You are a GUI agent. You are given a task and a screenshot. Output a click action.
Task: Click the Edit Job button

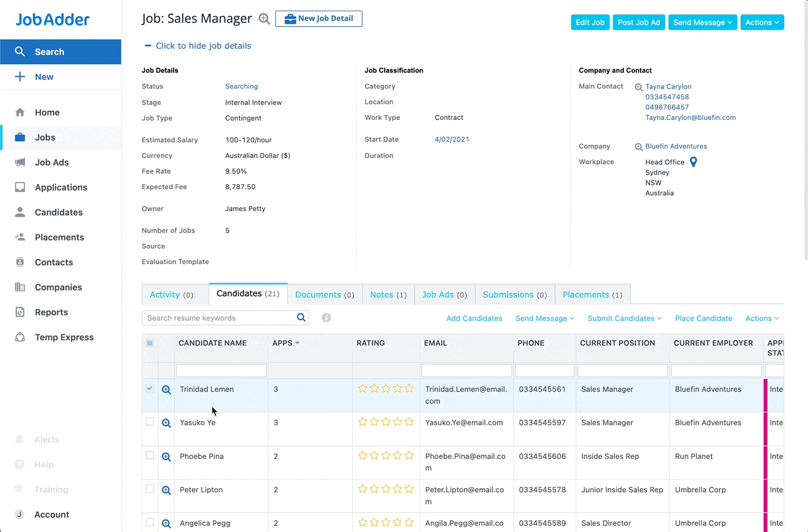coord(590,22)
